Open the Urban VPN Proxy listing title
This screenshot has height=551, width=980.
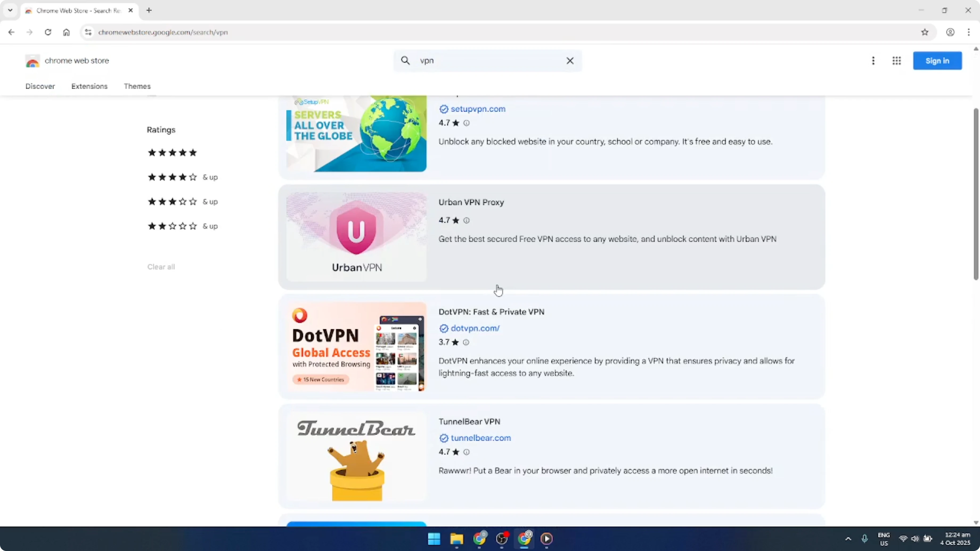471,202
